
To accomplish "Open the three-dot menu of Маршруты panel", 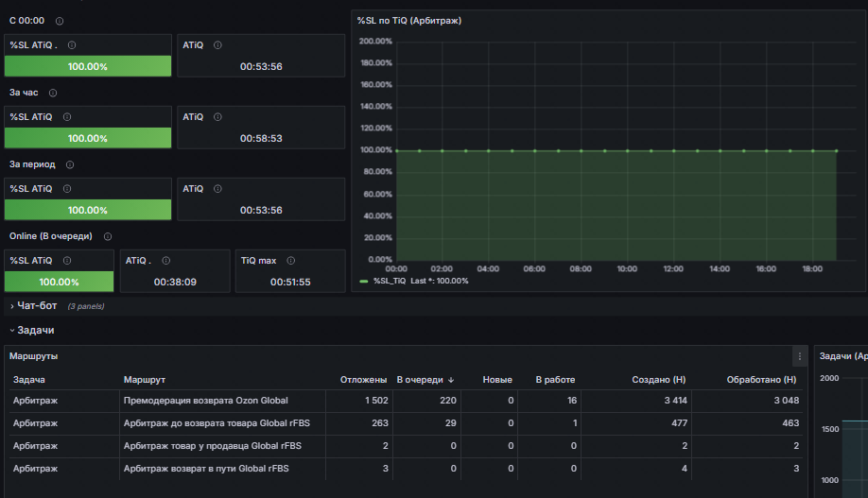I will (799, 356).
